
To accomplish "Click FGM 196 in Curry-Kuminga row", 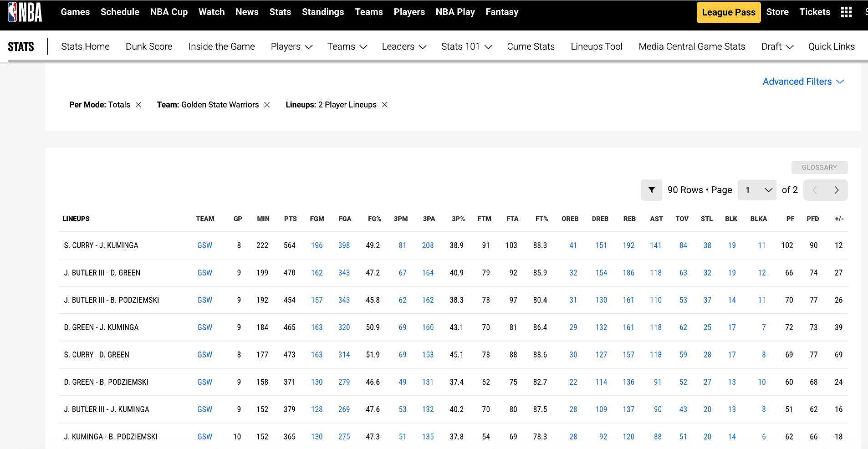I will 317,245.
